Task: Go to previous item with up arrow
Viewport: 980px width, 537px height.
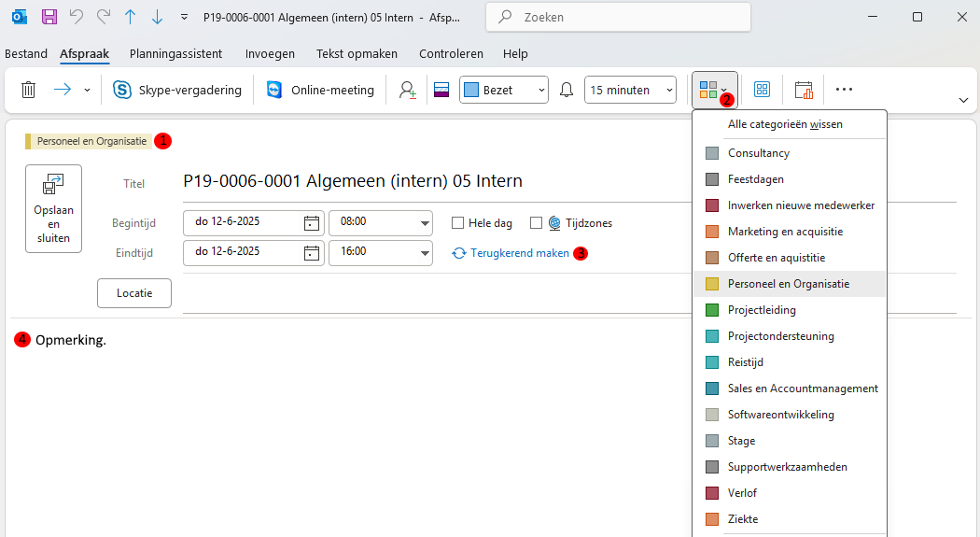Action: tap(130, 17)
